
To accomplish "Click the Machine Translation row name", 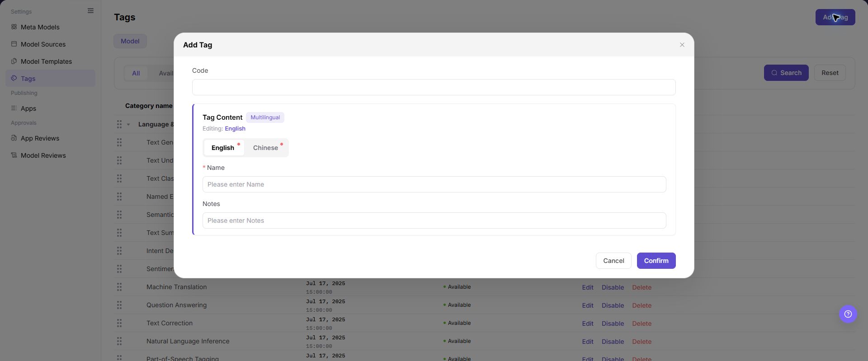I will tap(176, 287).
